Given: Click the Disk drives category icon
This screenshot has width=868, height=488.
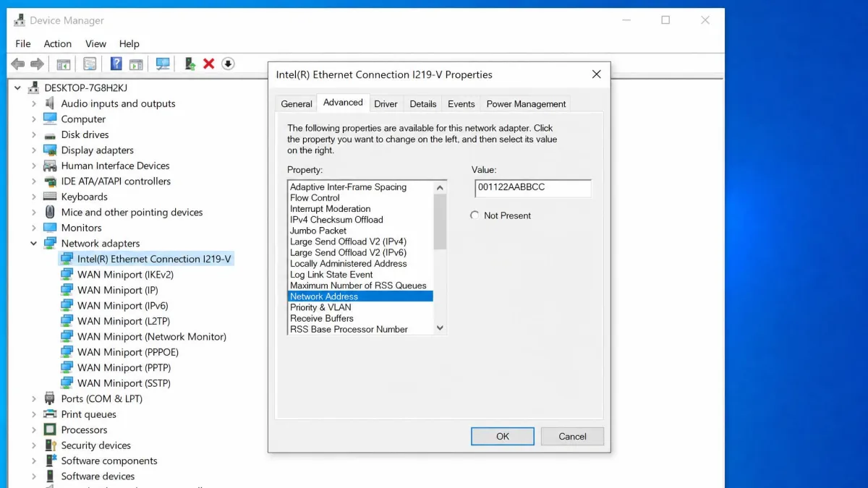Looking at the screenshot, I should (50, 135).
